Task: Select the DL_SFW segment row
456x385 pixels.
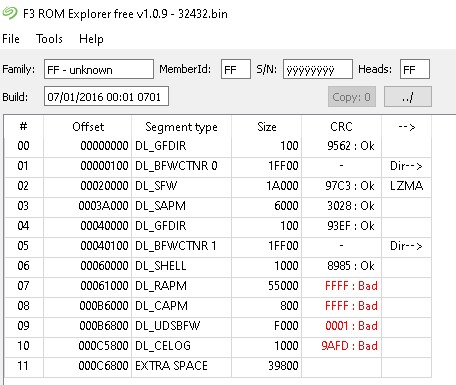Action: (x=218, y=186)
